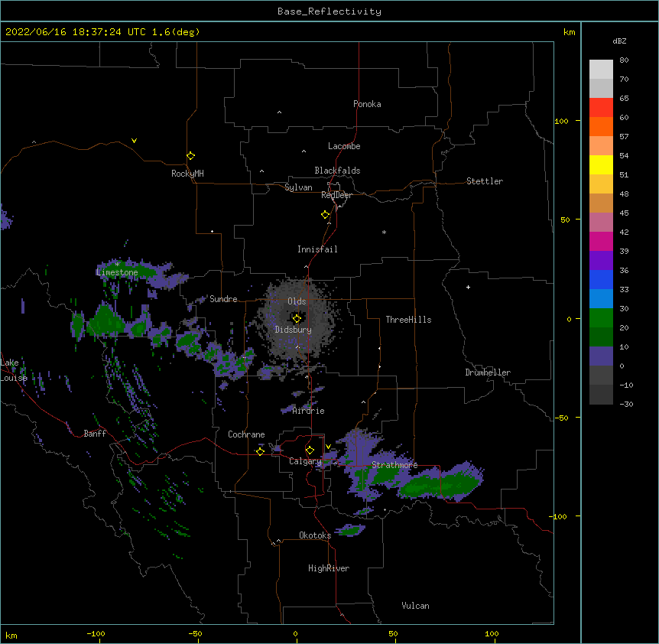659x644 pixels.
Task: Pick the red 65 dBZ legend swatch
Action: click(x=601, y=107)
